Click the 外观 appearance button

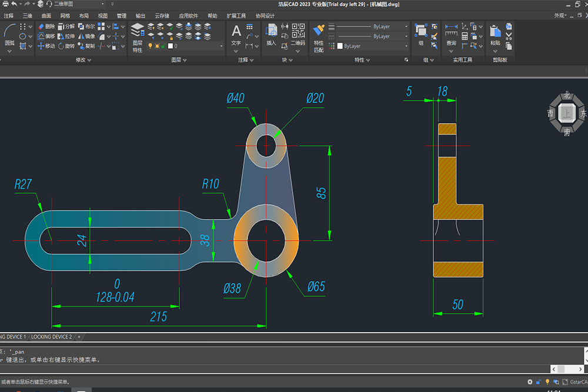pyautogui.click(x=560, y=16)
